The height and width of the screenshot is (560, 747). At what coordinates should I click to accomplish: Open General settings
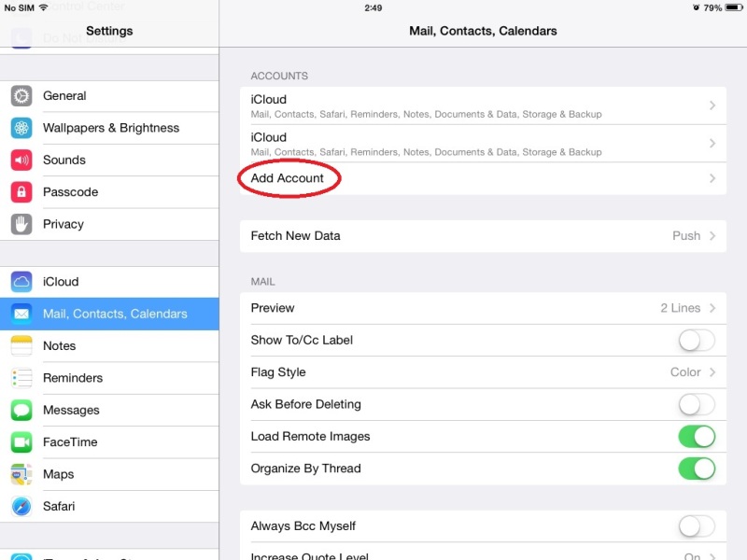(109, 96)
